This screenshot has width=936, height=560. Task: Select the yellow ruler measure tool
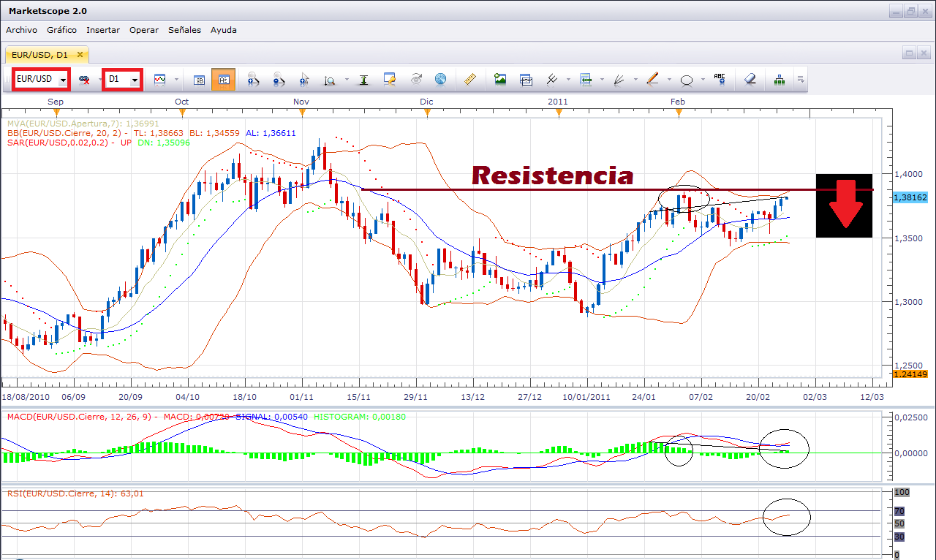tap(471, 79)
